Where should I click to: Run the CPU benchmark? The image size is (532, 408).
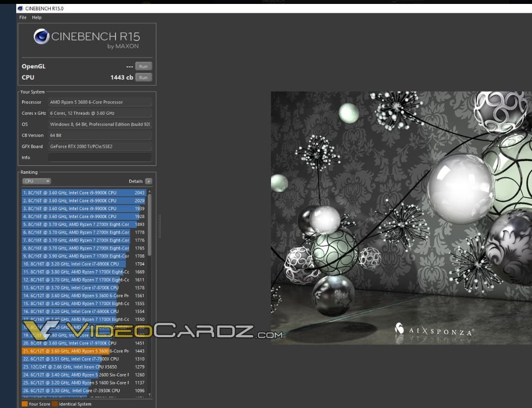coord(144,77)
